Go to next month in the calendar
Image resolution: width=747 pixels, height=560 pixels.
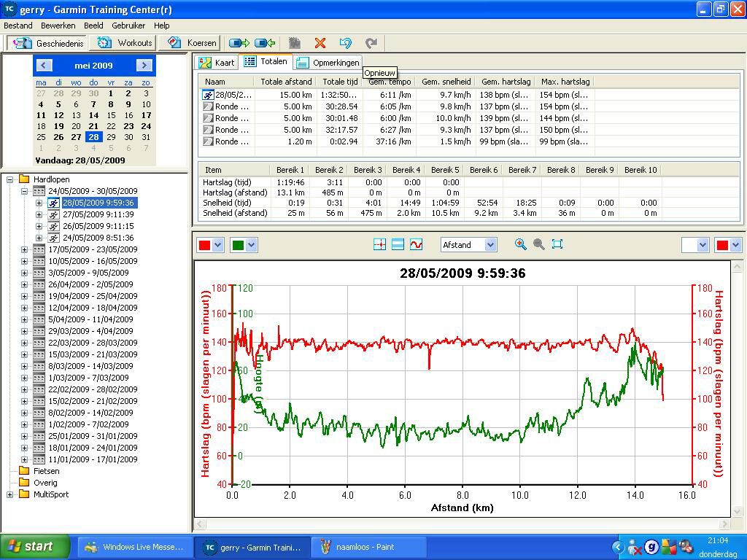coord(144,65)
